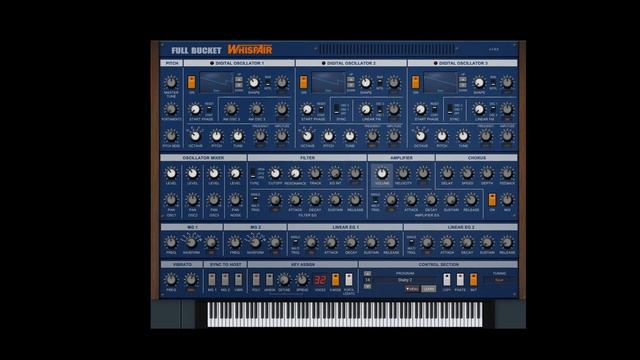Adjust the Filter Cutoff knob
Screen dimensions: 640x360
pyautogui.click(x=275, y=173)
